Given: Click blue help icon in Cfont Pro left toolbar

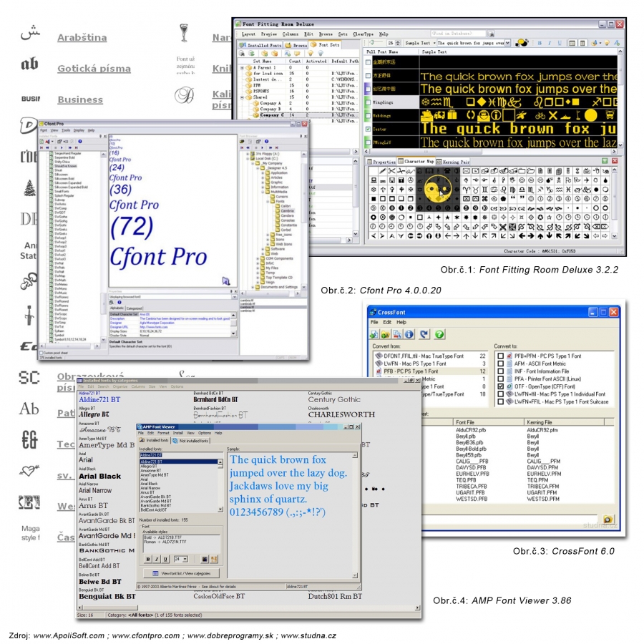Looking at the screenshot, I should click(80, 141).
